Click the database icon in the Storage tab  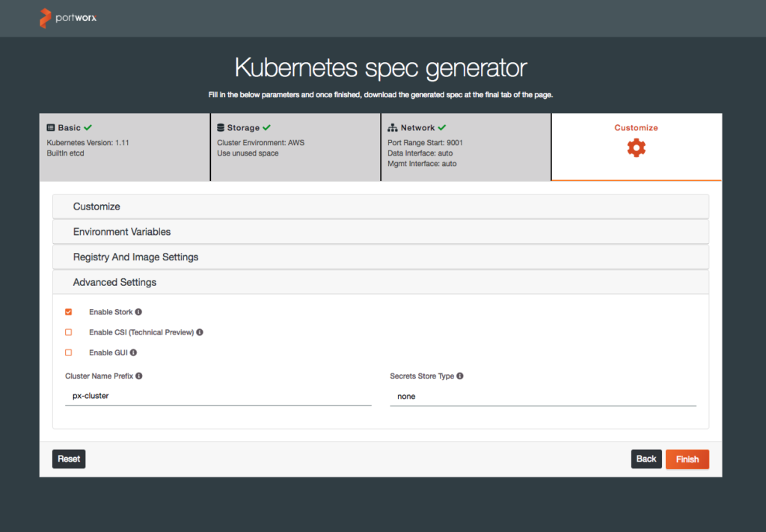[221, 128]
